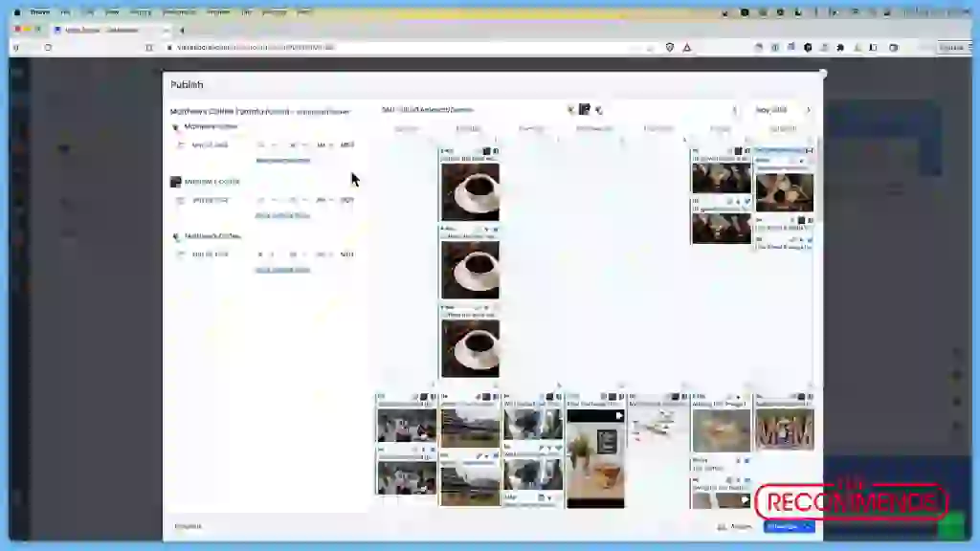Image resolution: width=980 pixels, height=551 pixels.
Task: Open the hour dropdown in the first schedule row
Action: pyautogui.click(x=265, y=145)
